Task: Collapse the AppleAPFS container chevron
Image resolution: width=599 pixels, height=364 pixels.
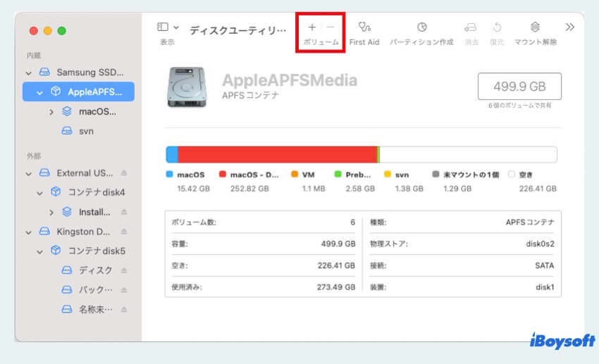Action: point(39,92)
